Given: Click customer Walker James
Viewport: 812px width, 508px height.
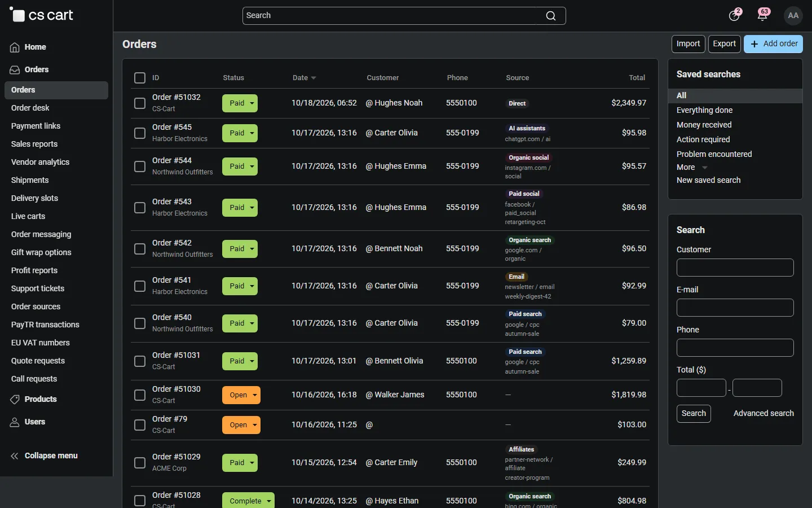Looking at the screenshot, I should coord(399,395).
